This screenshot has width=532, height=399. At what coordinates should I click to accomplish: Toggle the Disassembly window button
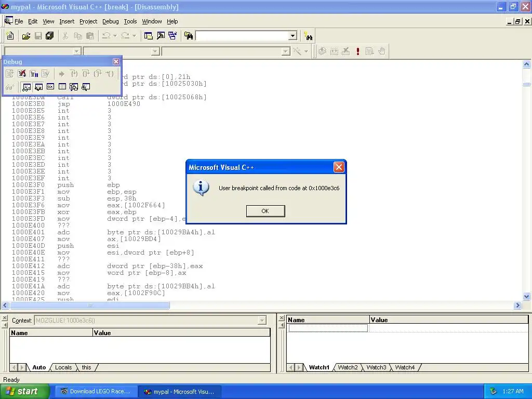coord(86,87)
